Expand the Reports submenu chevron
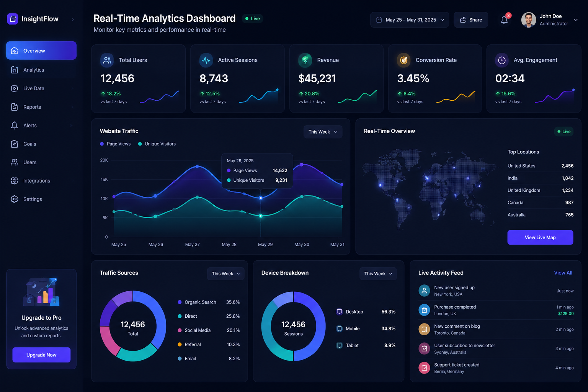Image resolution: width=588 pixels, height=392 pixels. click(73, 107)
